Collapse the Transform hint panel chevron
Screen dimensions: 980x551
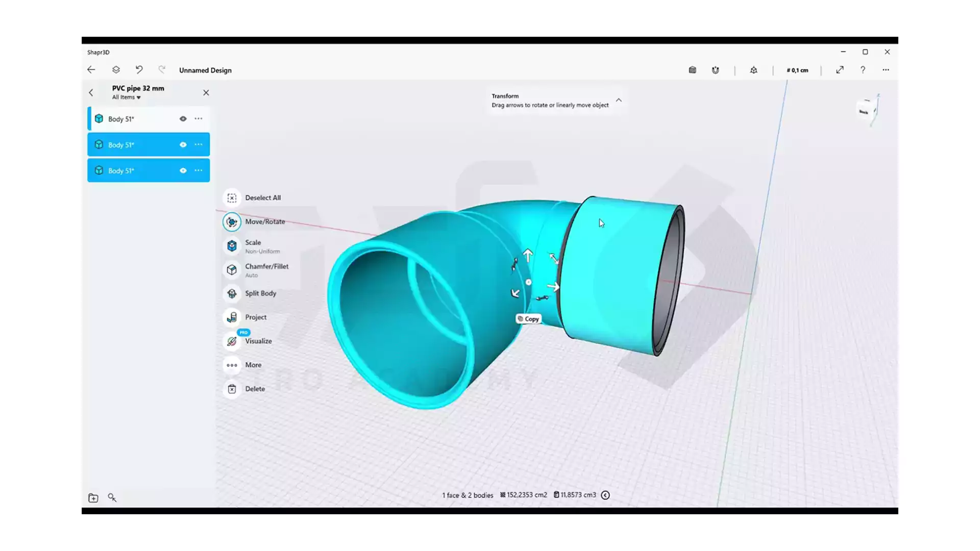pos(619,100)
